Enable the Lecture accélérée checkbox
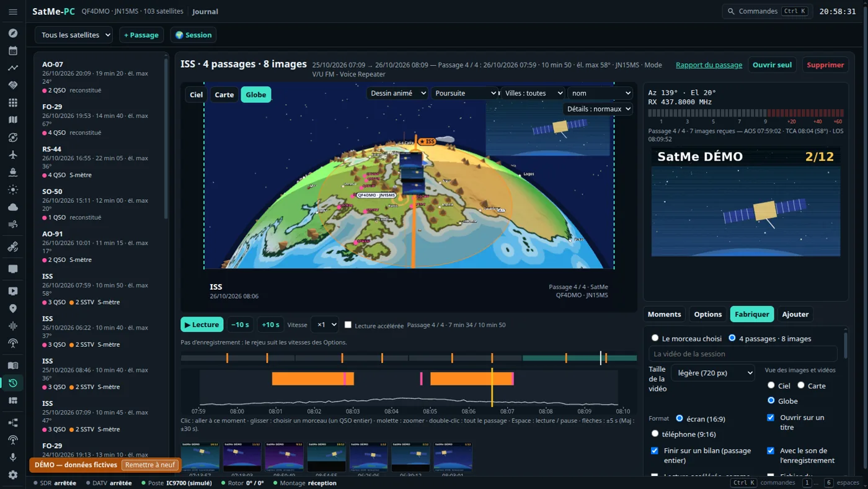 point(348,325)
